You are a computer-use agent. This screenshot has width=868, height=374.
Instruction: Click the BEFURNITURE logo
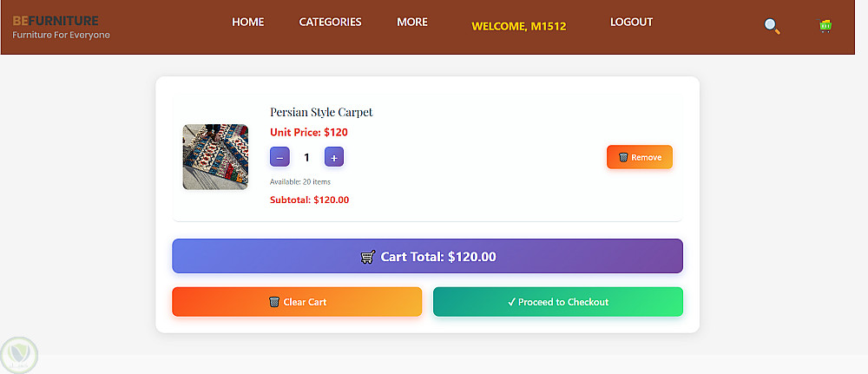click(x=56, y=20)
